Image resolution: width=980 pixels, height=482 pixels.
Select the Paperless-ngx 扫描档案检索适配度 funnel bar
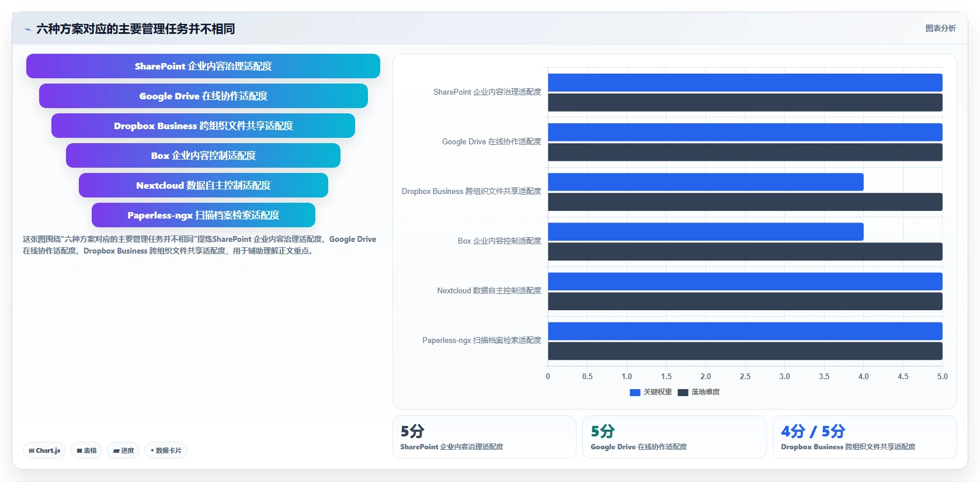pyautogui.click(x=203, y=215)
